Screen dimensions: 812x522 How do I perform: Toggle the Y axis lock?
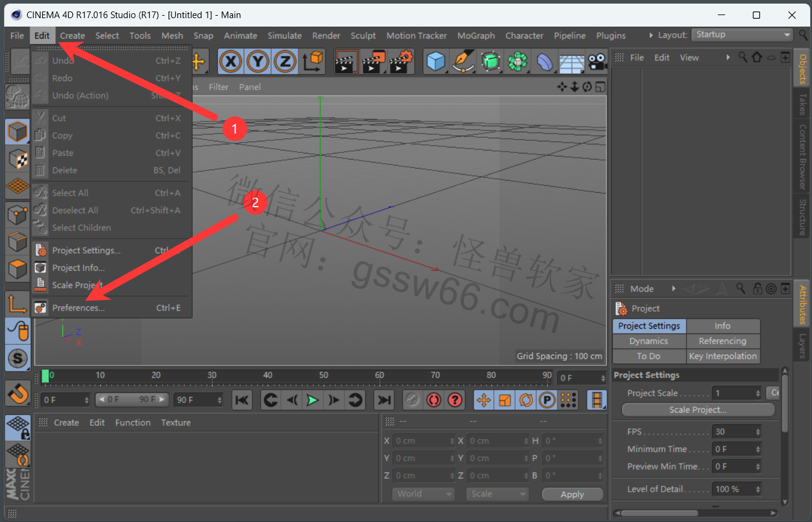click(258, 62)
